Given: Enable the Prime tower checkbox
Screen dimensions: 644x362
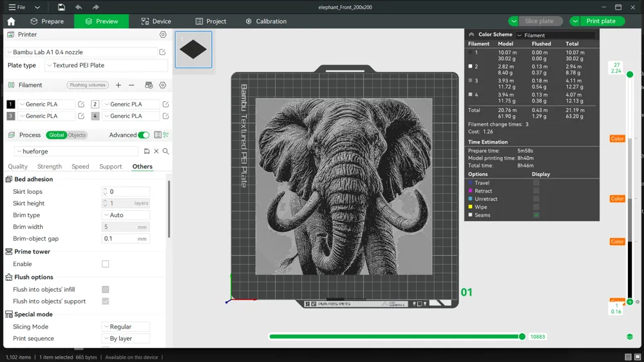Looking at the screenshot, I should (x=106, y=264).
